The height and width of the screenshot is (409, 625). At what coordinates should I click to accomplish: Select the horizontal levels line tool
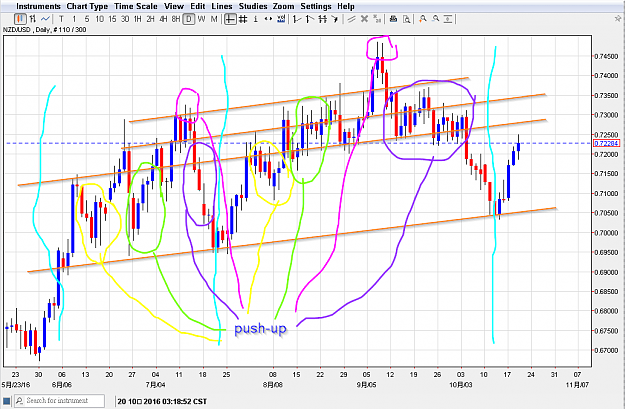(322, 19)
